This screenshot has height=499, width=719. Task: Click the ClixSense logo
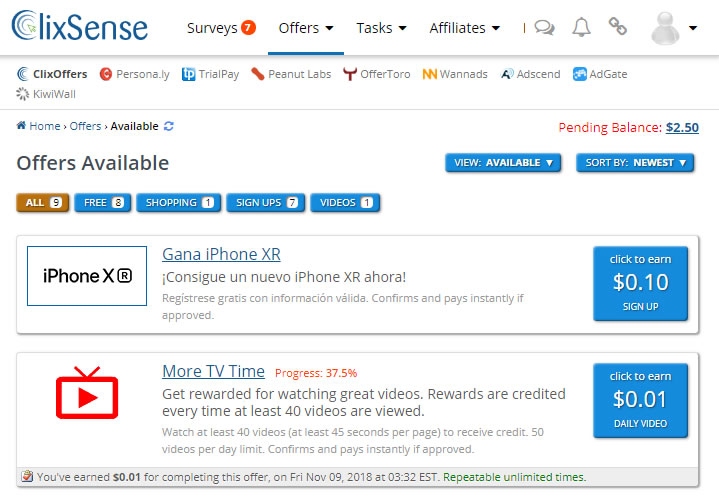(80, 26)
